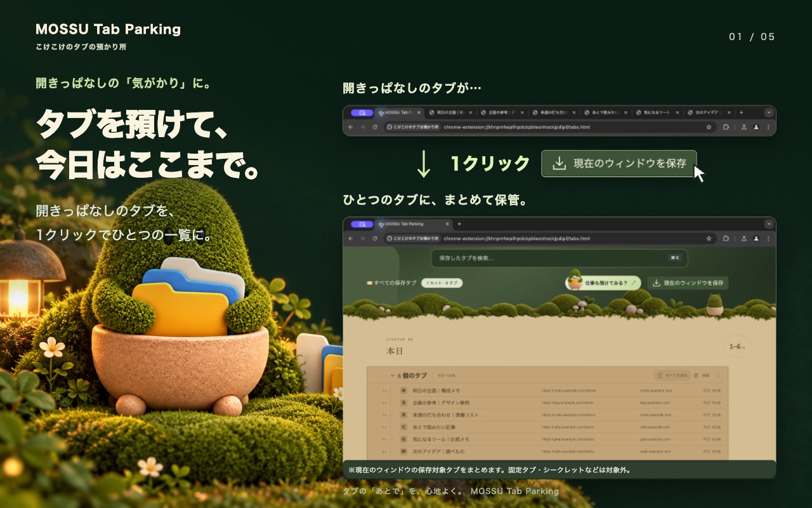Image resolution: width=812 pixels, height=508 pixels.
Task: Close the 次のアイデア tab
Action: tap(730, 112)
